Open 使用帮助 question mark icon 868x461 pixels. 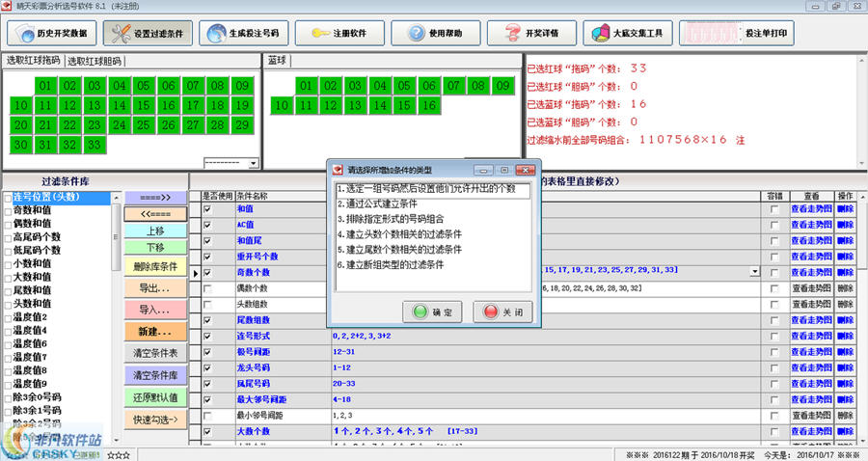[x=416, y=33]
